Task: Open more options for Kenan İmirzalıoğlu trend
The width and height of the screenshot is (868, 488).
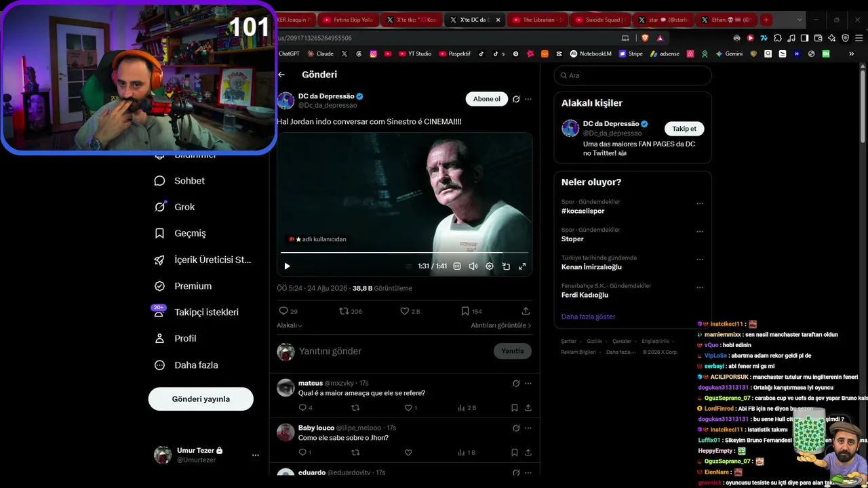Action: [x=700, y=260]
